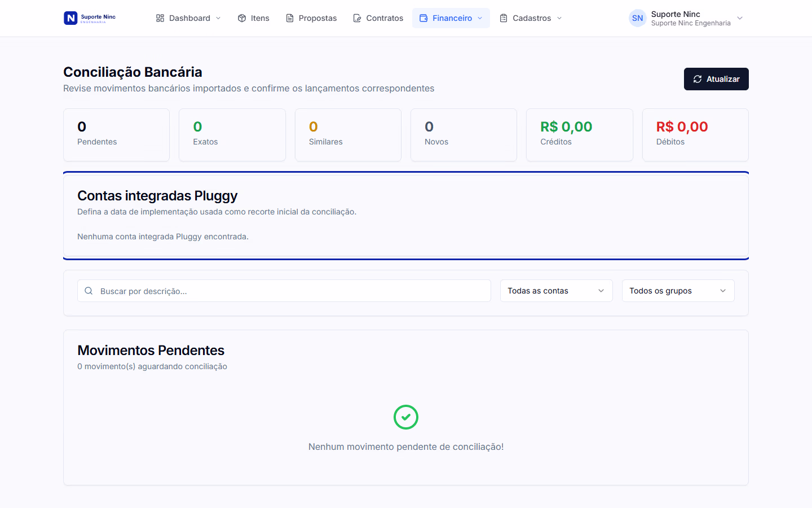Viewport: 812px width, 508px height.
Task: Expand the Cadastros menu chevron
Action: pos(559,18)
